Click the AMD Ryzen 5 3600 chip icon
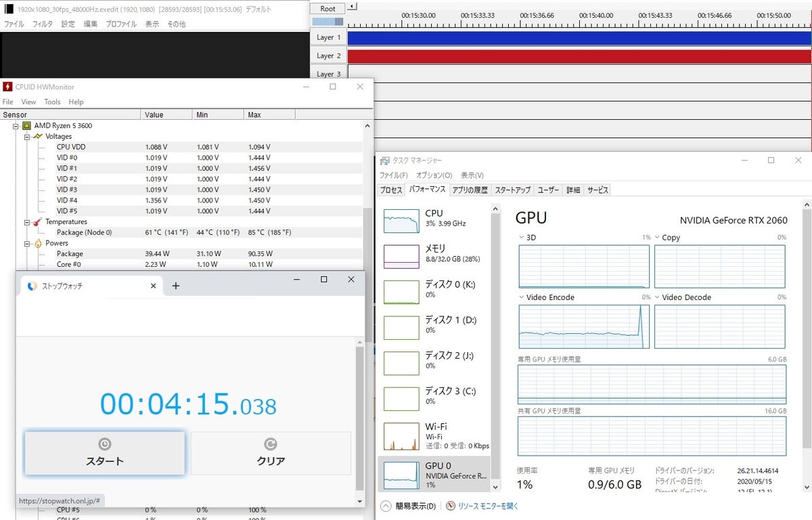Screen dimensions: 812x520 [x=27, y=126]
